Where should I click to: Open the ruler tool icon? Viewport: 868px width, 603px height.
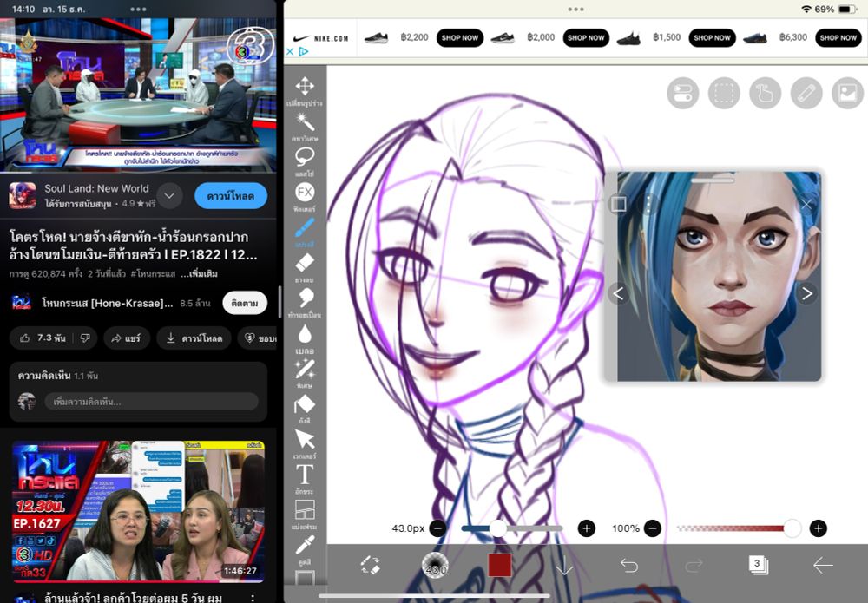coord(806,93)
